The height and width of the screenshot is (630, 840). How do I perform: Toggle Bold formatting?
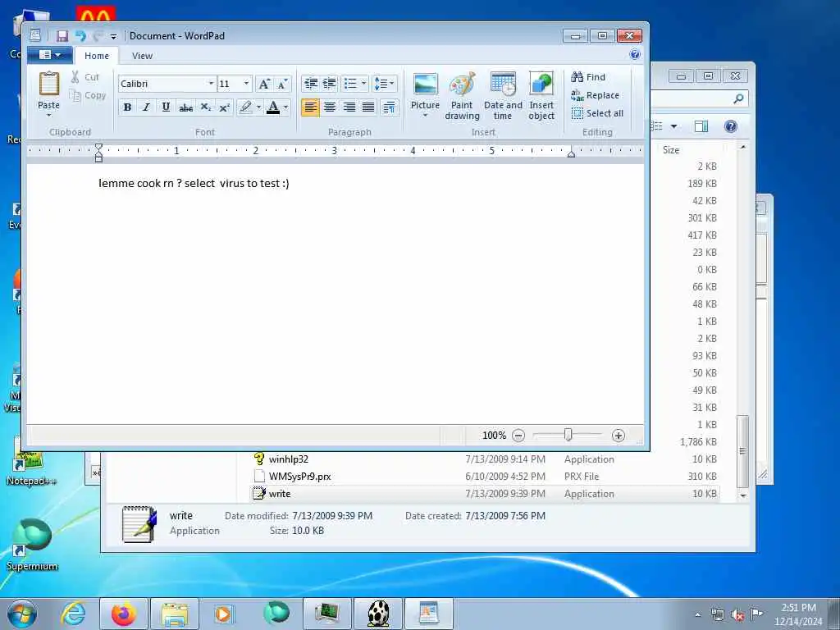(x=127, y=107)
